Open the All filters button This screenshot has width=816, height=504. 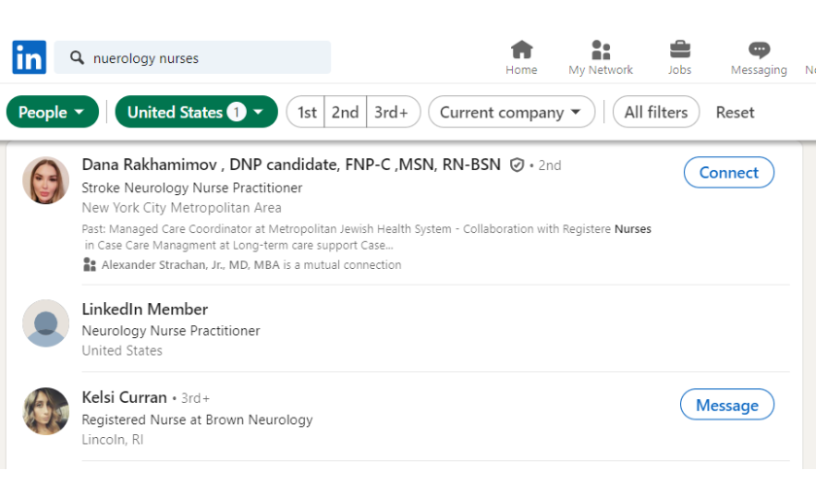point(657,112)
